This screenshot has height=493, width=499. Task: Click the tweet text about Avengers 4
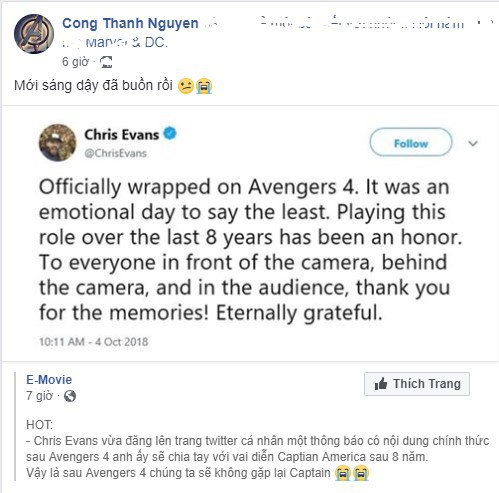[250, 250]
